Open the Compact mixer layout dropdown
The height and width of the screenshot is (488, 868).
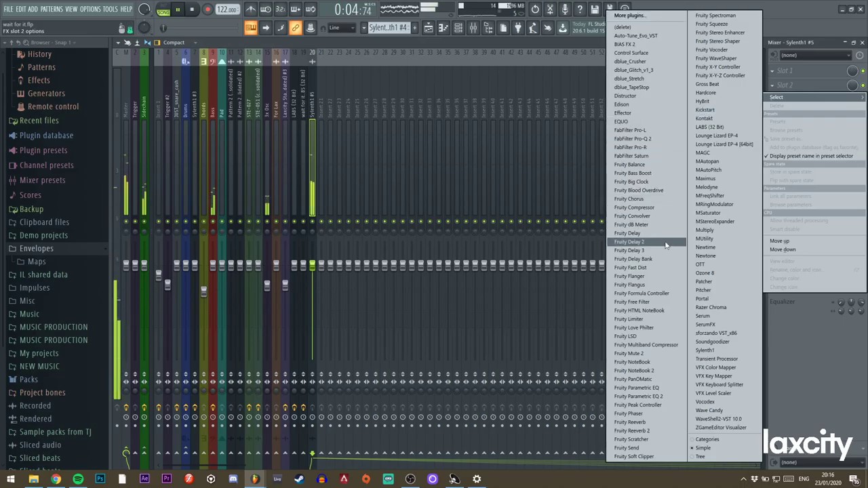point(178,43)
